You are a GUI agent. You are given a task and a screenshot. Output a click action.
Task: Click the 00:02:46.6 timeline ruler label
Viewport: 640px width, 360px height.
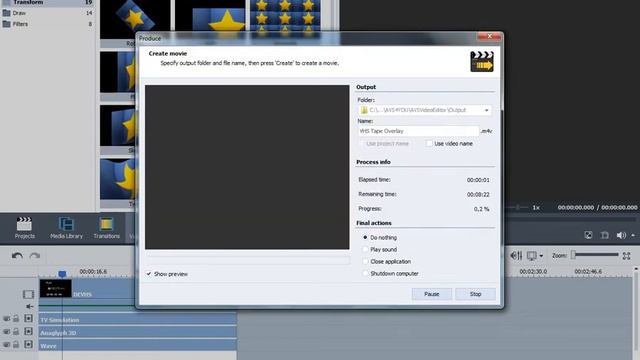(588, 271)
